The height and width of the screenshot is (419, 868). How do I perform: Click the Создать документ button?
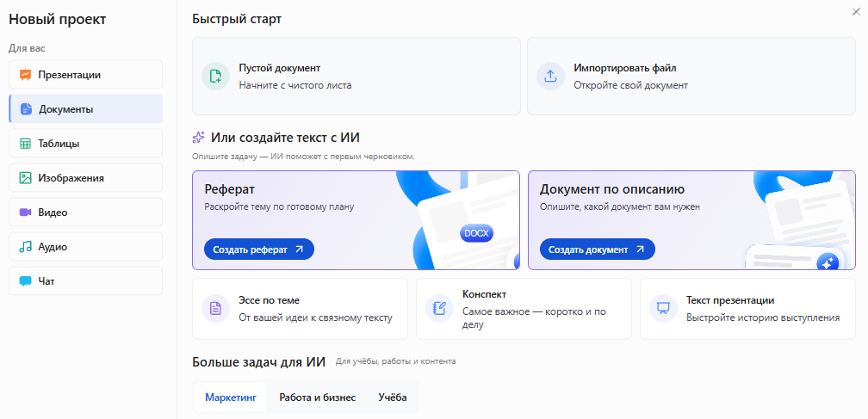tap(598, 250)
